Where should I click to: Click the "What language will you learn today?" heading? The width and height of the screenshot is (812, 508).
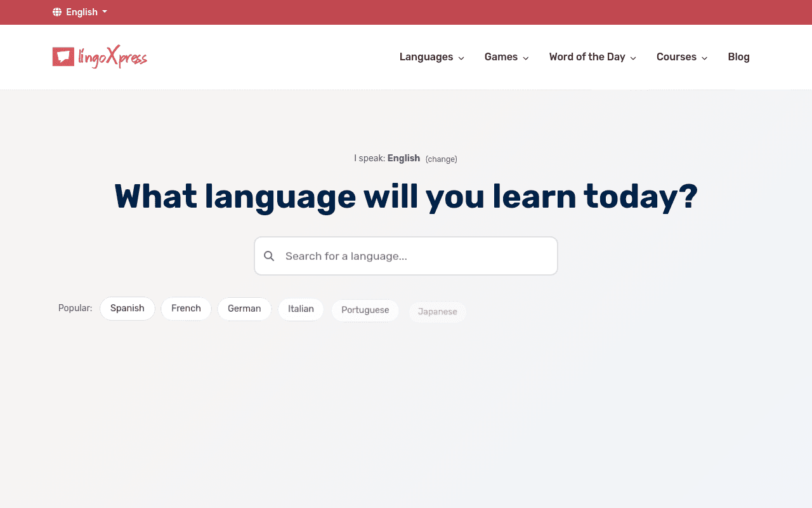tap(406, 197)
